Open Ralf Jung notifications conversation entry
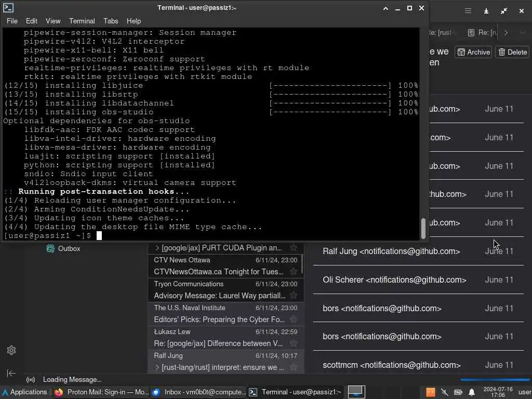This screenshot has height=399, width=532. point(418,251)
